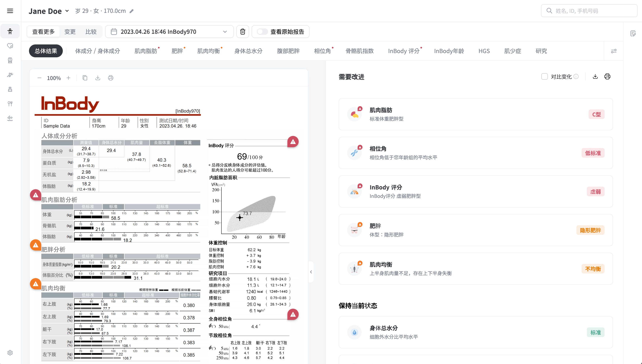Click red warning marker beside 肌肉脂肪分析
Viewport: 642px width, 364px height.
[36, 195]
